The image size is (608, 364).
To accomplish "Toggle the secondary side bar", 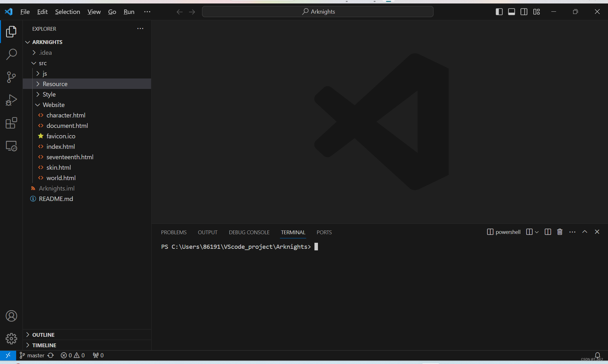I will pos(524,12).
